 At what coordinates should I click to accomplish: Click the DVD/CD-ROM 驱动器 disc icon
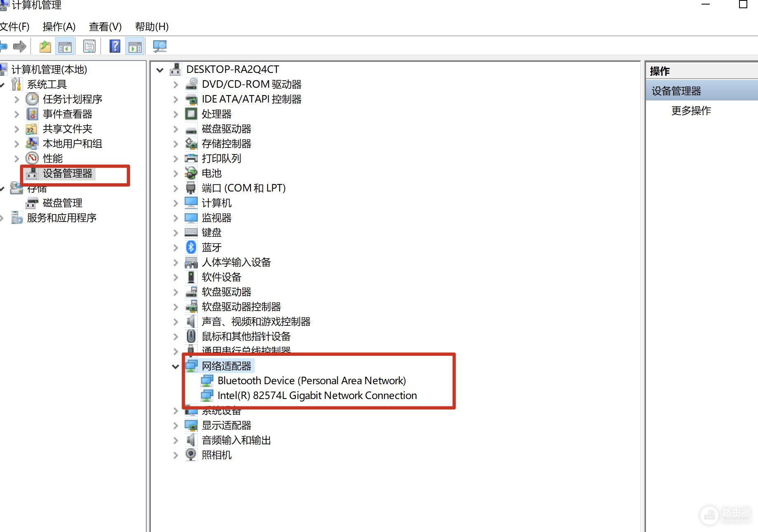click(191, 84)
